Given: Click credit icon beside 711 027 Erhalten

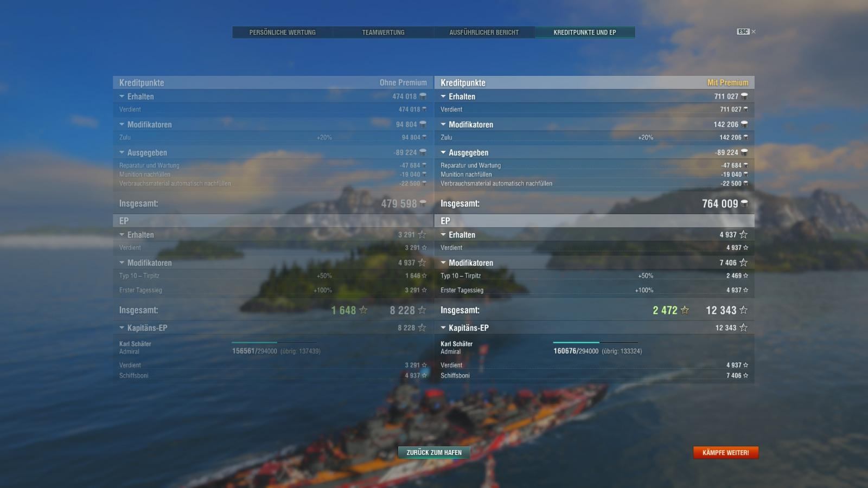Looking at the screenshot, I should [744, 97].
